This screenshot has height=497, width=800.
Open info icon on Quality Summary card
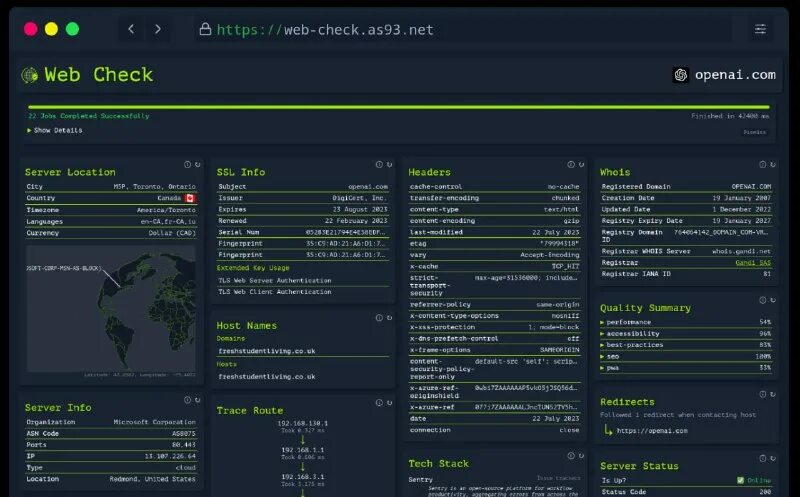(762, 300)
